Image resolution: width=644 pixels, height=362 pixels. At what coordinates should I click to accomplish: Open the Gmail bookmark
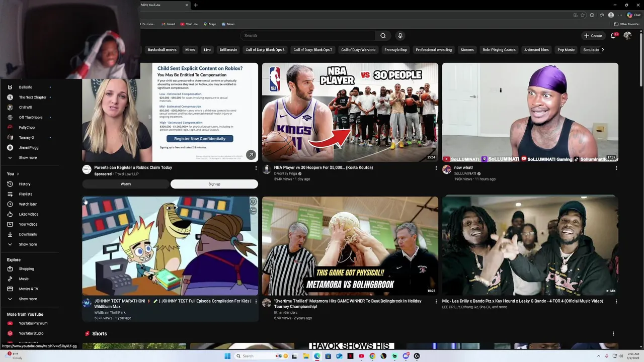pos(168,24)
